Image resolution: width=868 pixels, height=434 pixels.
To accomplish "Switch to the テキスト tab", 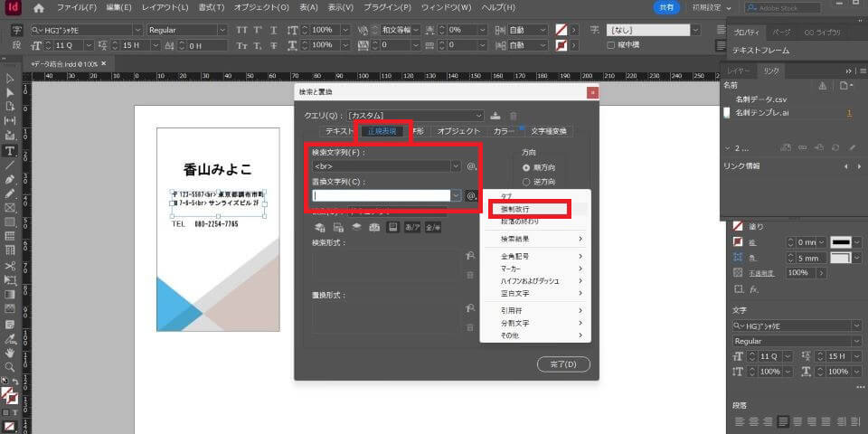I will click(x=339, y=131).
